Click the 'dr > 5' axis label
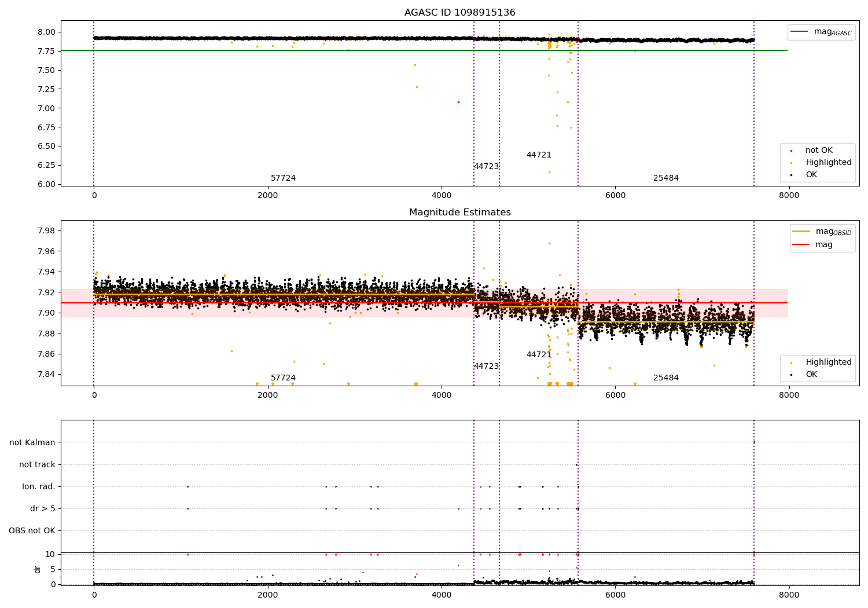 click(x=43, y=509)
